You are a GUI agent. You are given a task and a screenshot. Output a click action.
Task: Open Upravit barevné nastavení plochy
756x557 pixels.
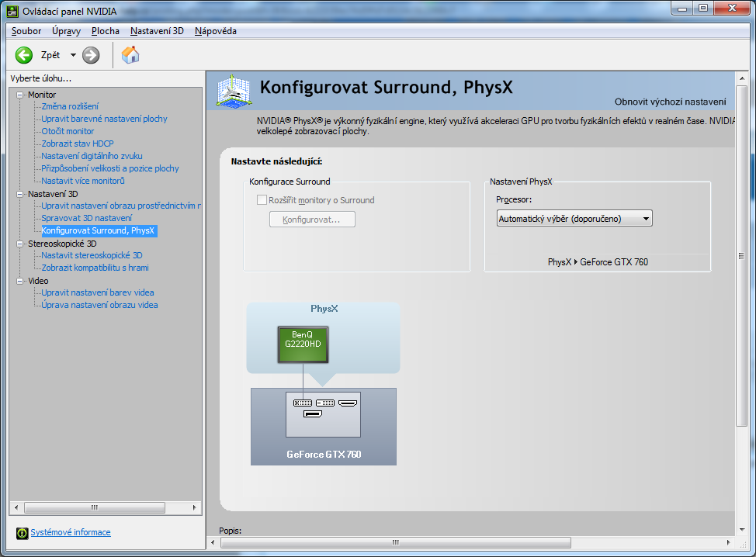tap(104, 119)
